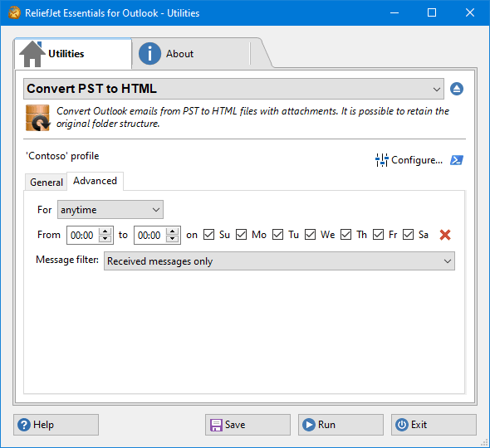Click the house icon on Utilities tab
Viewport: 490px width, 448px height.
pos(32,54)
